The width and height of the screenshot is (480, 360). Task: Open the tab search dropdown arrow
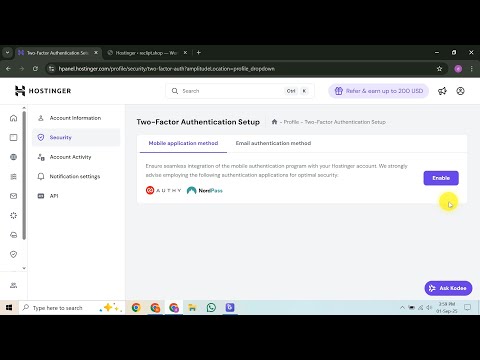[x=7, y=53]
